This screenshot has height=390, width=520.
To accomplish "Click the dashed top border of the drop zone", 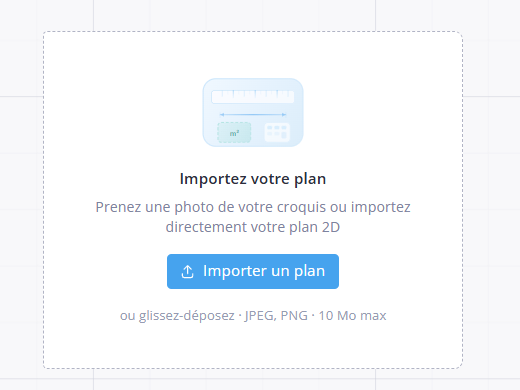I will (253, 32).
